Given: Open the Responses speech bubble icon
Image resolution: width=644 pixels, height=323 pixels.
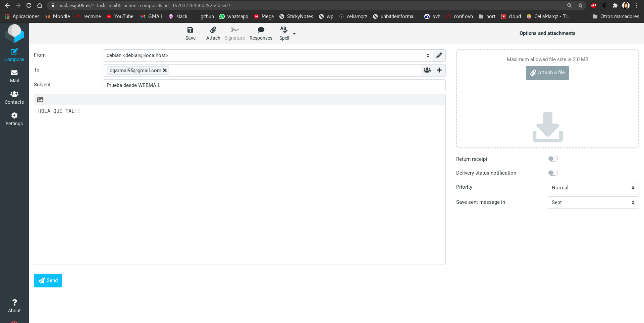Looking at the screenshot, I should (x=261, y=30).
